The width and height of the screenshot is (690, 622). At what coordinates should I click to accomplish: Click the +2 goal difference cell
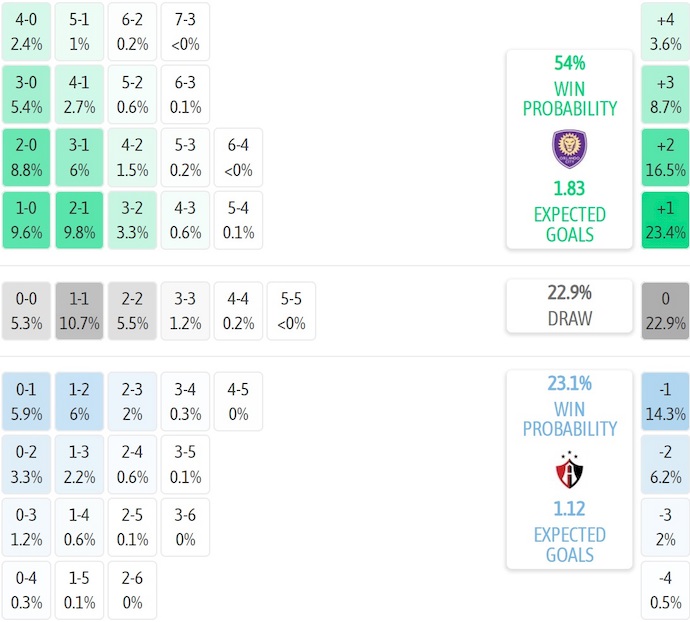coord(665,157)
